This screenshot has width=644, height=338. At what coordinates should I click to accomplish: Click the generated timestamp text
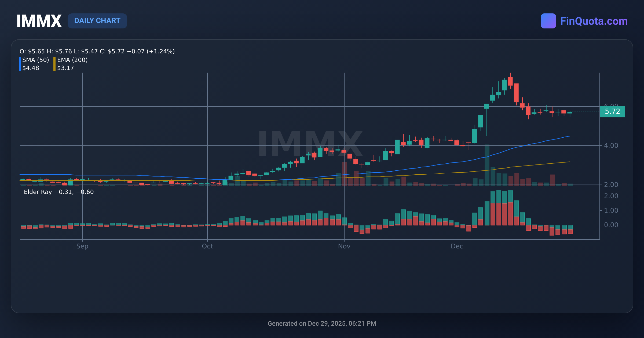click(x=322, y=324)
